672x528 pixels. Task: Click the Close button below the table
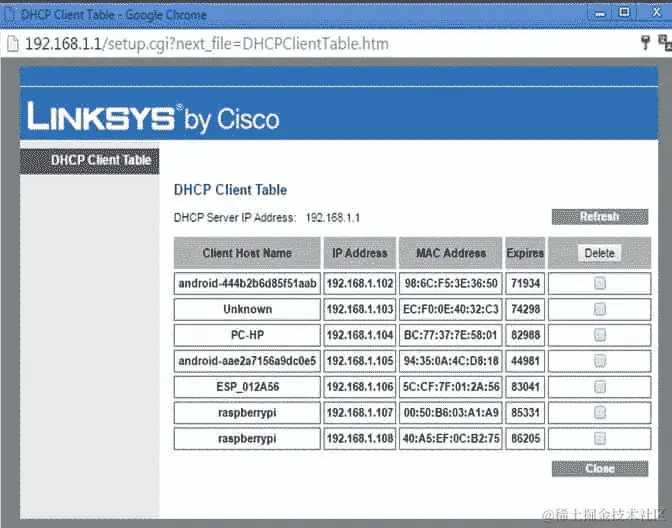(600, 469)
